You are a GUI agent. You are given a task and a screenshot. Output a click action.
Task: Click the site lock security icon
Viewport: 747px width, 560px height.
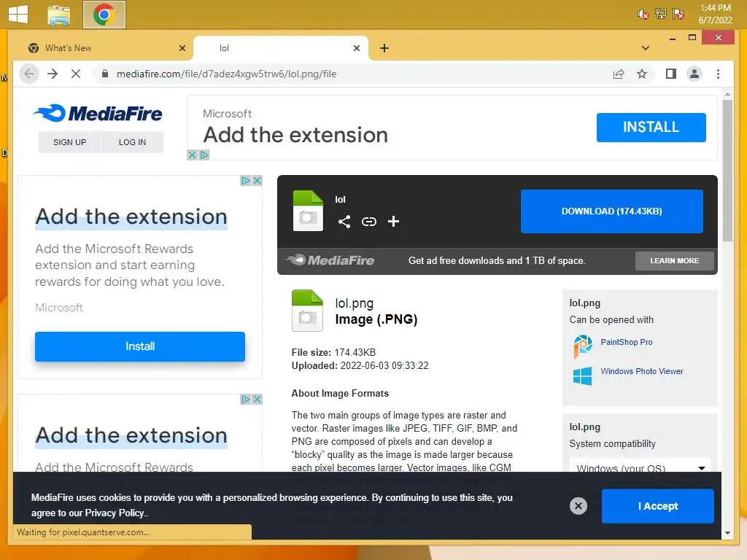[x=105, y=74]
